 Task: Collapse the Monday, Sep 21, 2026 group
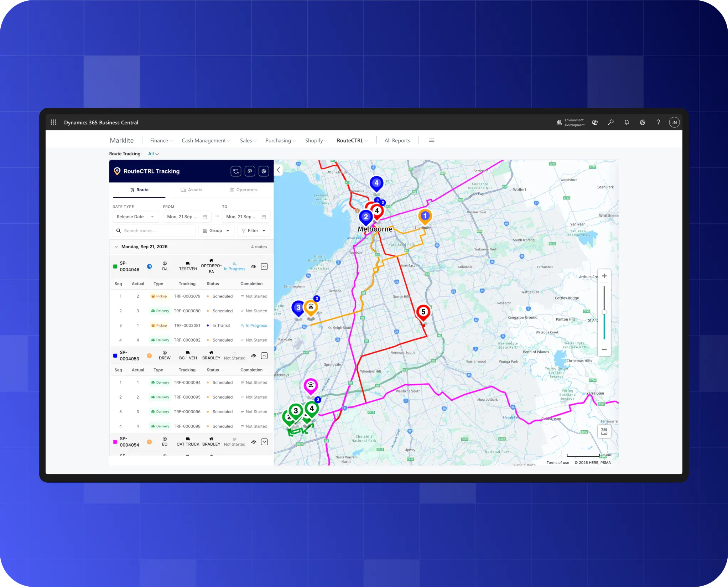click(116, 247)
